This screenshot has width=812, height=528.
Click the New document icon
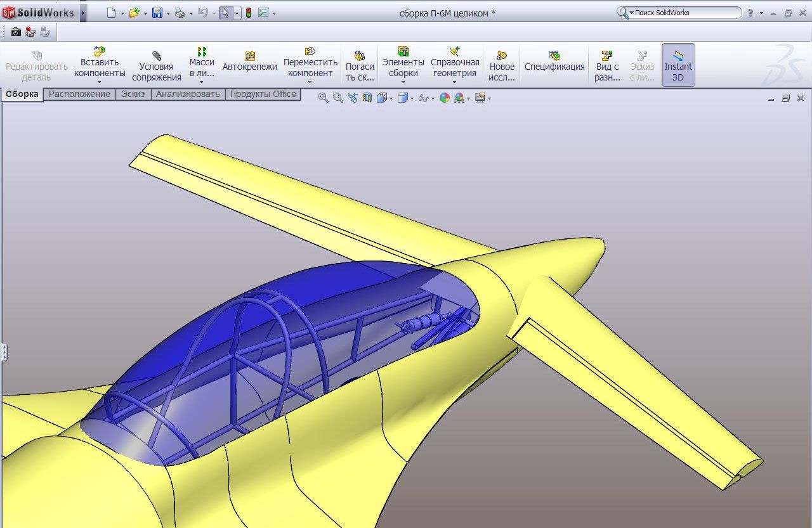pos(111,13)
